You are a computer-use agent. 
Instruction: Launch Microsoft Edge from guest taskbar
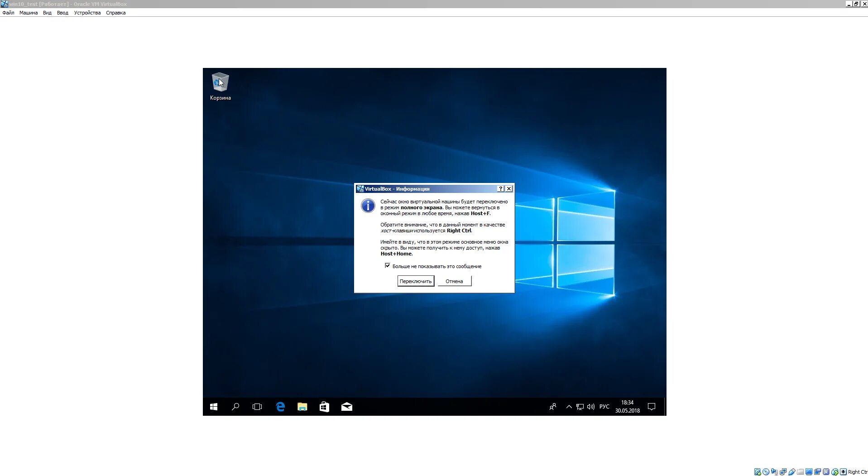tap(280, 407)
